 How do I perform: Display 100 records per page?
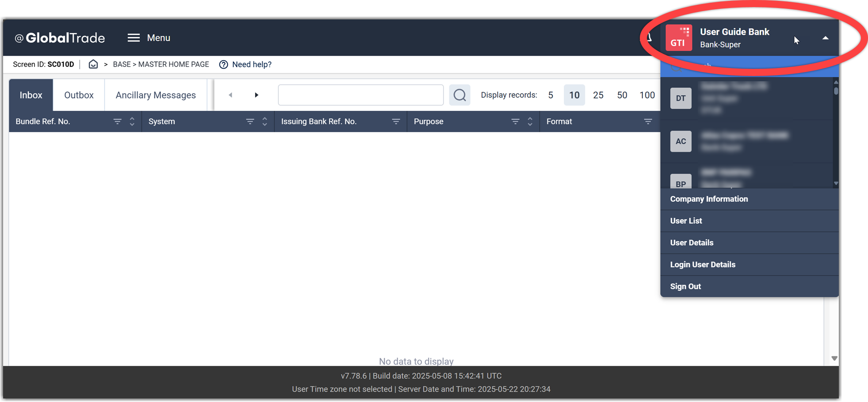(x=647, y=95)
